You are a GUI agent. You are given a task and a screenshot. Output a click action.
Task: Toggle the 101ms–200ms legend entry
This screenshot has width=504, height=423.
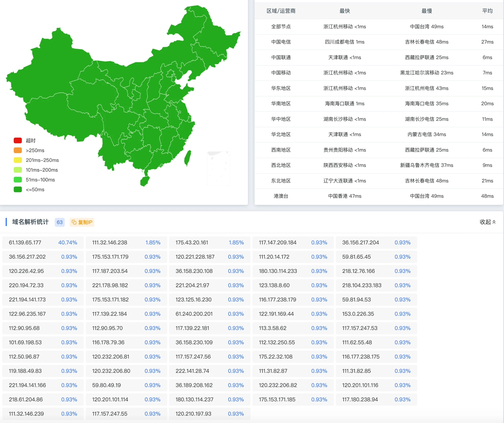41,170
